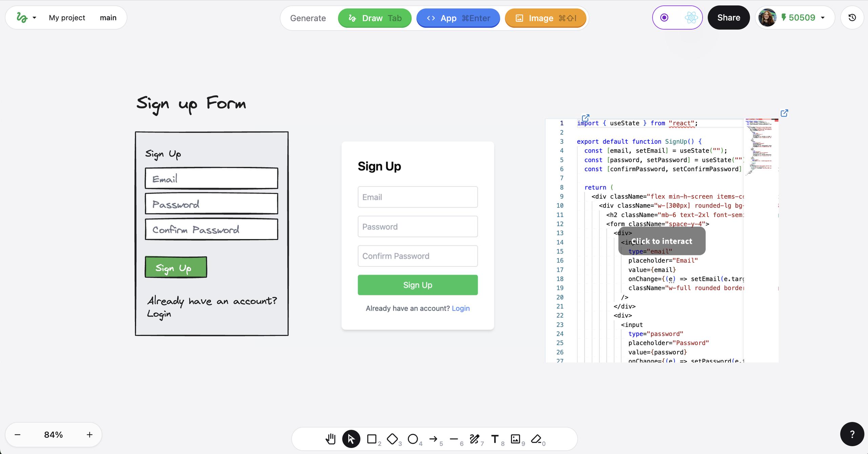Select the insert image tool
The height and width of the screenshot is (454, 868).
point(515,439)
